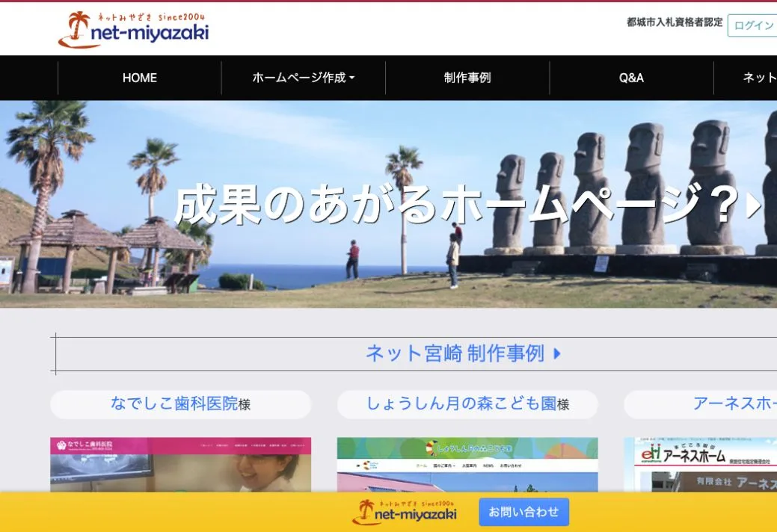Click the 都城市入札資格者認定 text
The height and width of the screenshot is (532, 777).
pyautogui.click(x=675, y=22)
